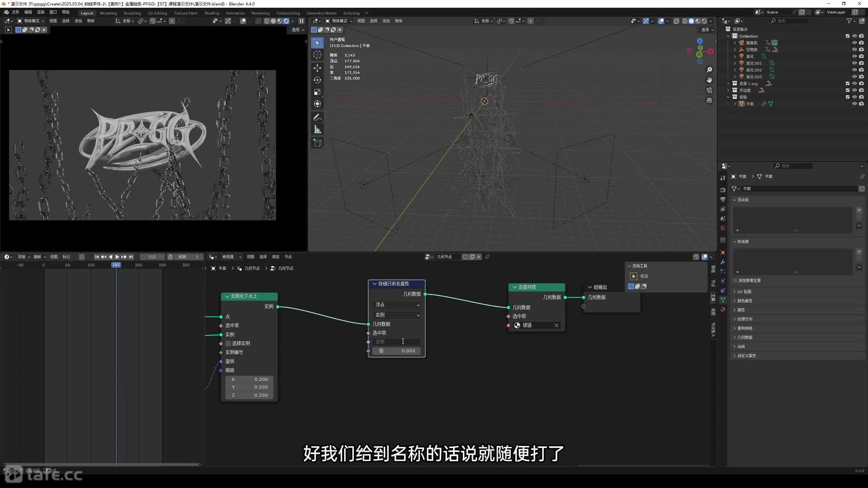Hide 面光.001 via its eye icon
Viewport: 868px width, 488px height.
[854, 63]
